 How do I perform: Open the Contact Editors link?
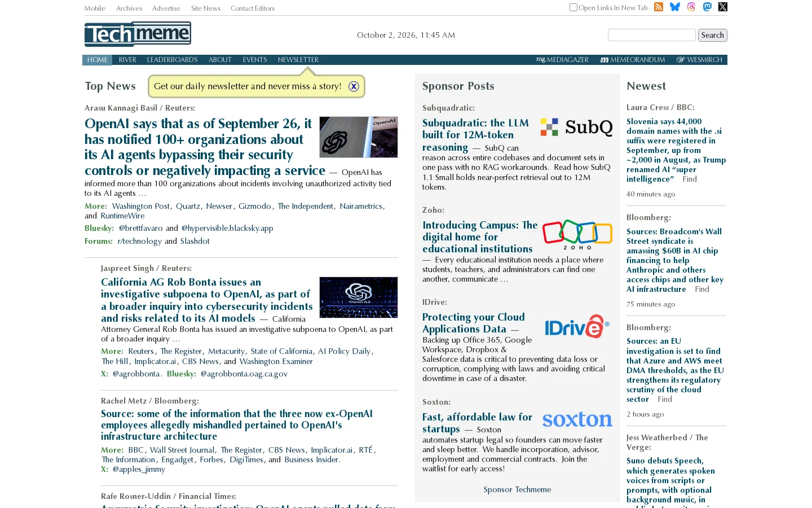253,8
